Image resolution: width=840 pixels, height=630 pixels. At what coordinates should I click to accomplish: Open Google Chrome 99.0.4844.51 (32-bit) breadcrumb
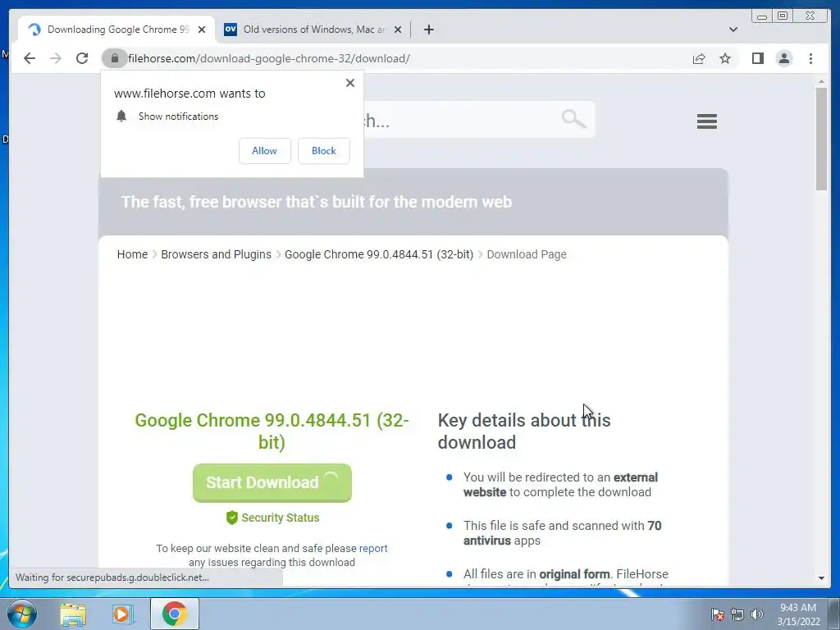coord(379,254)
